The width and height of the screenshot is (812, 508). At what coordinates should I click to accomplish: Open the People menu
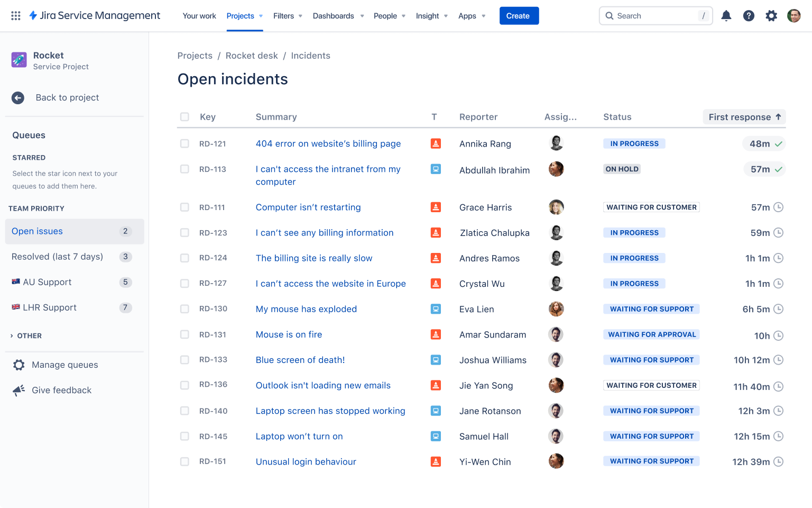(x=389, y=16)
